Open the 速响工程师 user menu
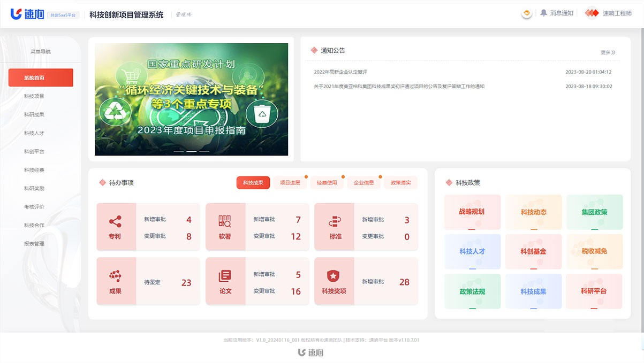This screenshot has width=644, height=363. pyautogui.click(x=609, y=13)
